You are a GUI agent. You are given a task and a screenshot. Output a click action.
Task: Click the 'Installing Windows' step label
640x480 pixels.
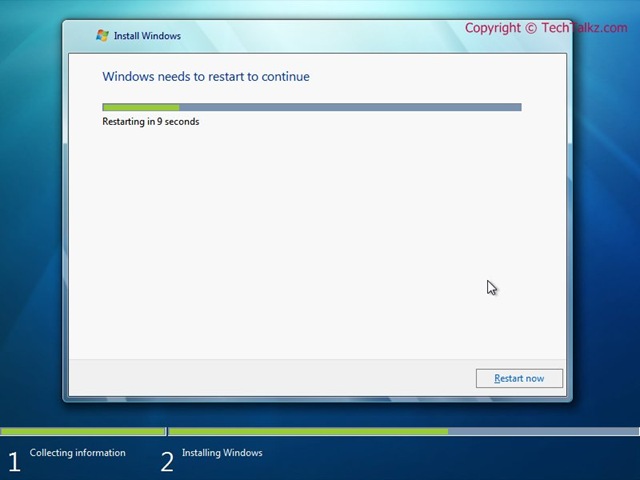click(x=222, y=453)
